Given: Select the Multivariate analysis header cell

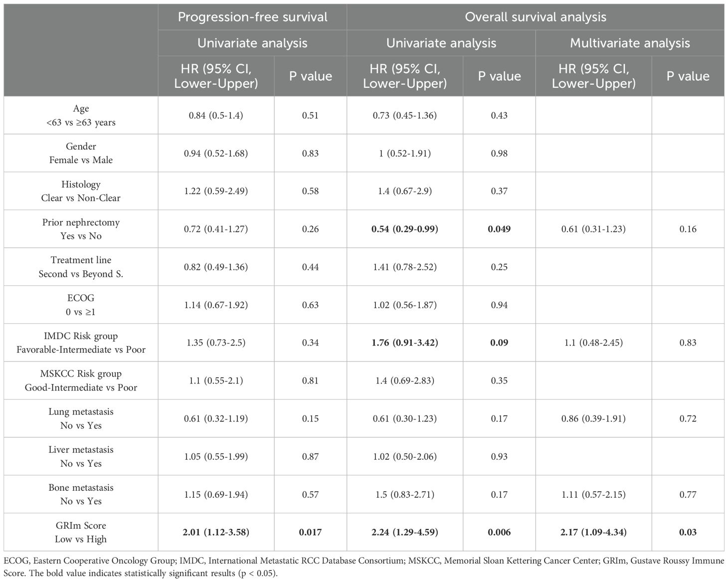Looking at the screenshot, I should [x=630, y=43].
